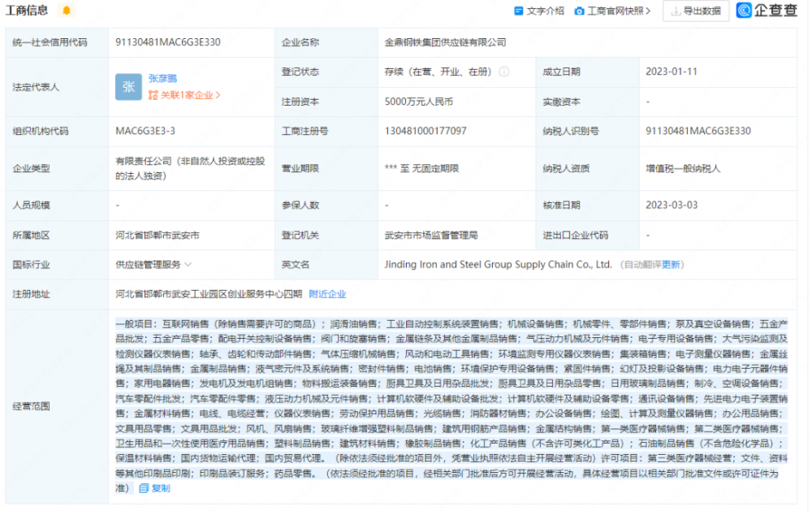Click the 企查查 logo
The height and width of the screenshot is (511, 812).
pyautogui.click(x=767, y=11)
